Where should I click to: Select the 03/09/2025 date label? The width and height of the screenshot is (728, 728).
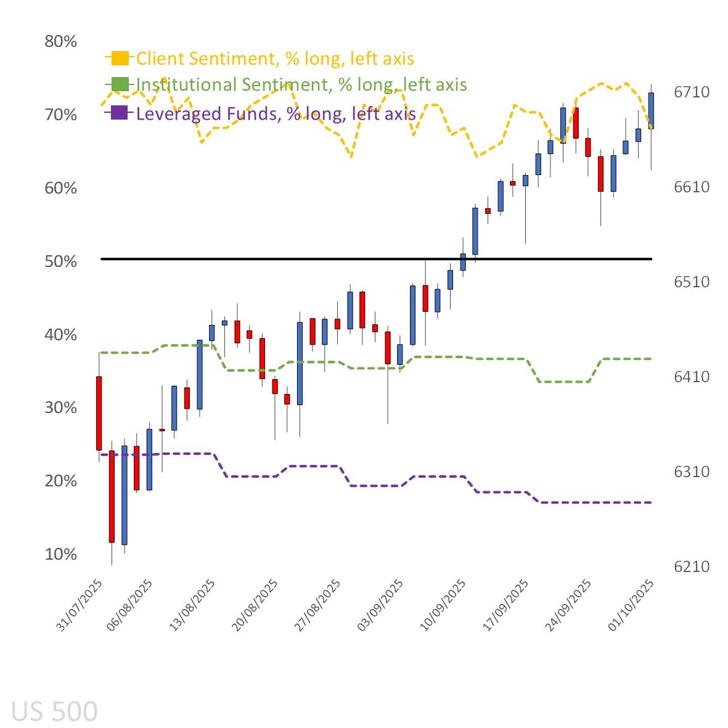tap(380, 605)
